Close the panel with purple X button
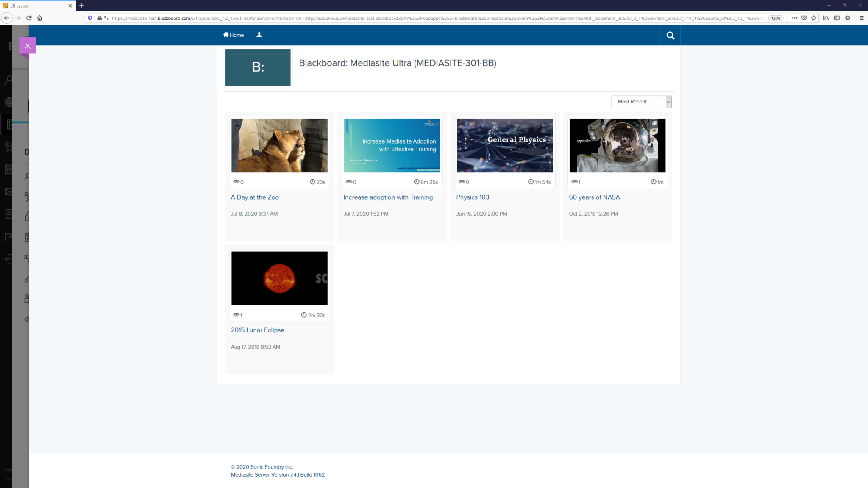 point(28,46)
